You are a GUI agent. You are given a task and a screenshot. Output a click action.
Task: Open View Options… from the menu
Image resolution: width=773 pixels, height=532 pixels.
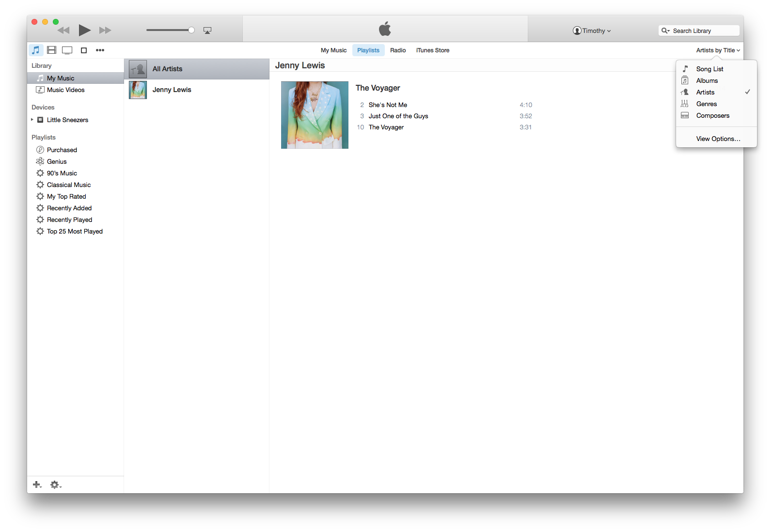(x=716, y=139)
